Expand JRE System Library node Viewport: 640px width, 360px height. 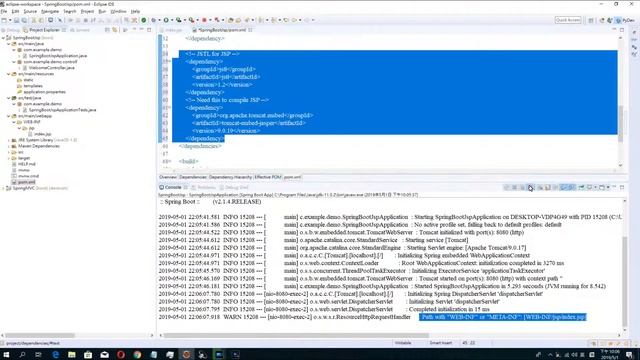(x=9, y=140)
